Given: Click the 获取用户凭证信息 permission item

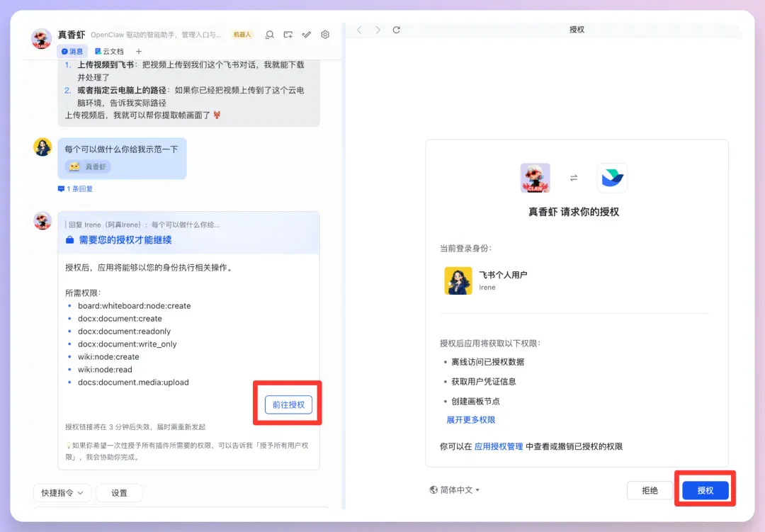Looking at the screenshot, I should [x=484, y=381].
